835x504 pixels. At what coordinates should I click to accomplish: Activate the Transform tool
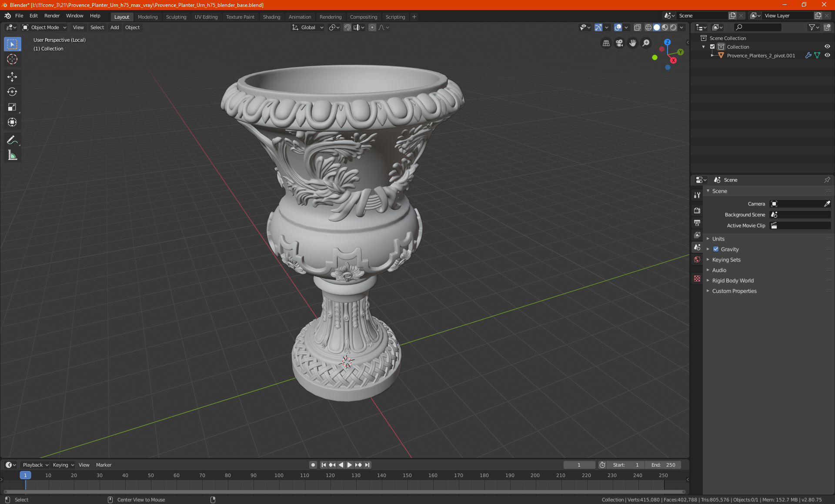point(12,123)
